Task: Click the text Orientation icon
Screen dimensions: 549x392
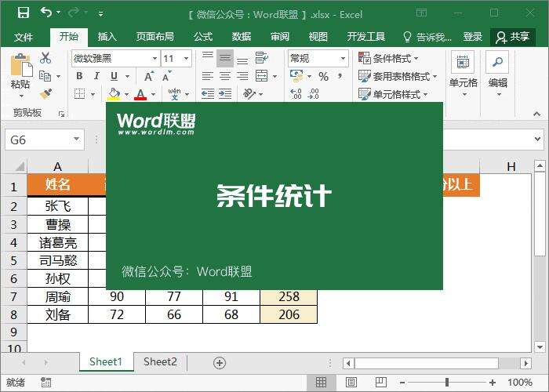Action: coord(249,93)
